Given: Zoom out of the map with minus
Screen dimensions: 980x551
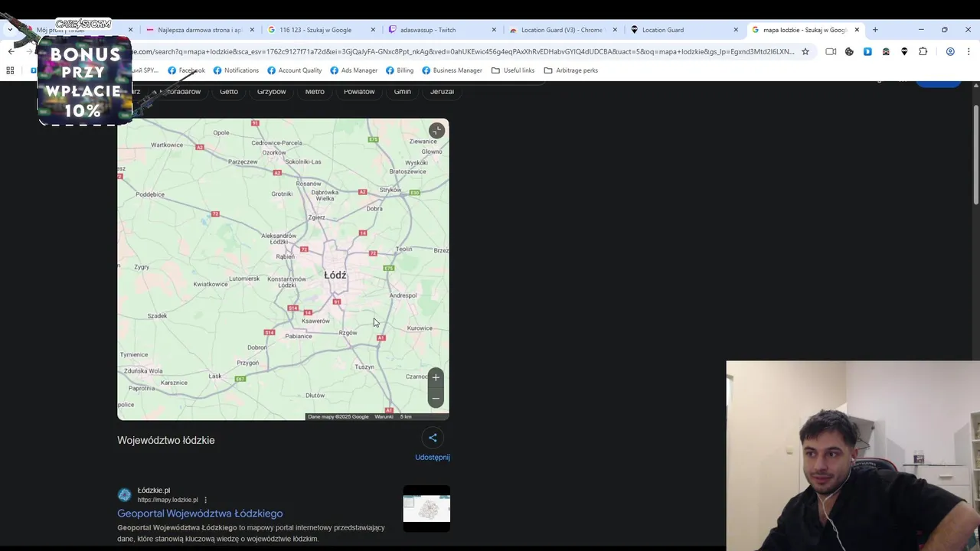Looking at the screenshot, I should click(436, 398).
